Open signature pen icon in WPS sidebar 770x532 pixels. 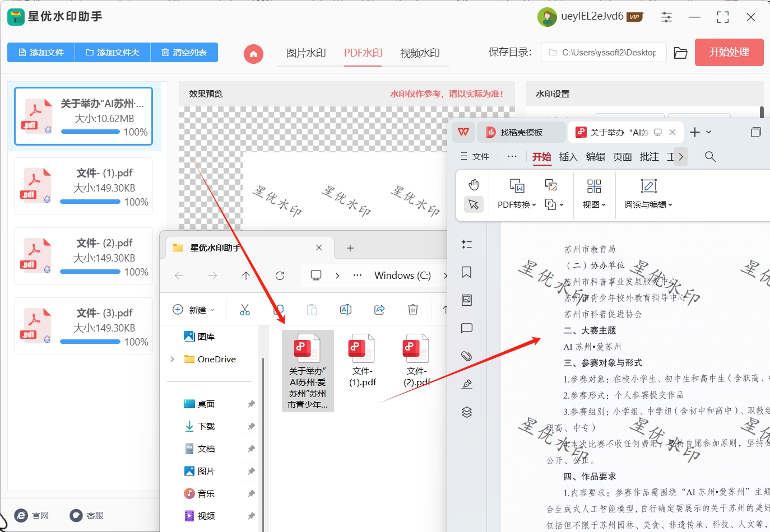[x=467, y=384]
